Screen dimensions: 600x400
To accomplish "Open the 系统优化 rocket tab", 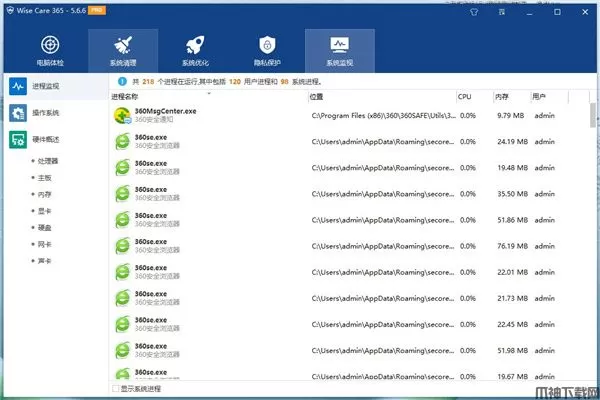I will 195,51.
